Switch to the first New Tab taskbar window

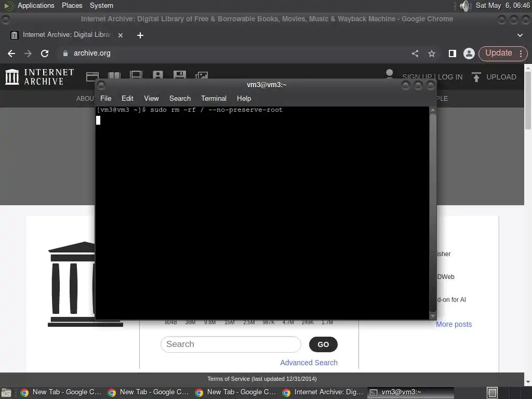point(61,392)
